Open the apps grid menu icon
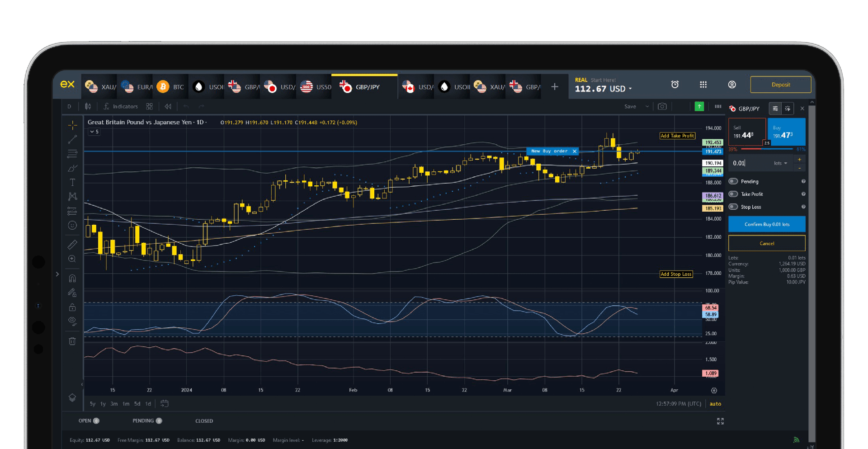Image resolution: width=868 pixels, height=449 pixels. 703,85
